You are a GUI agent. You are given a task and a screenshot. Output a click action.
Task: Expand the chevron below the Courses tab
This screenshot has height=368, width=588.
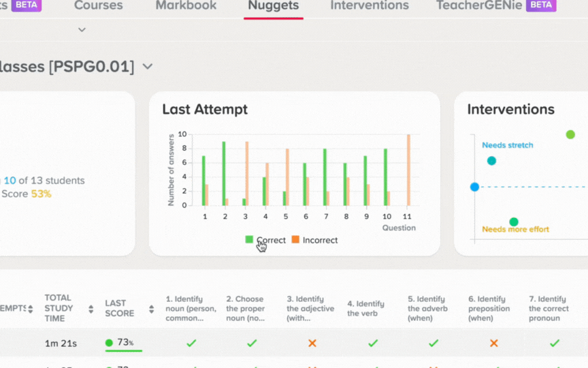click(82, 30)
